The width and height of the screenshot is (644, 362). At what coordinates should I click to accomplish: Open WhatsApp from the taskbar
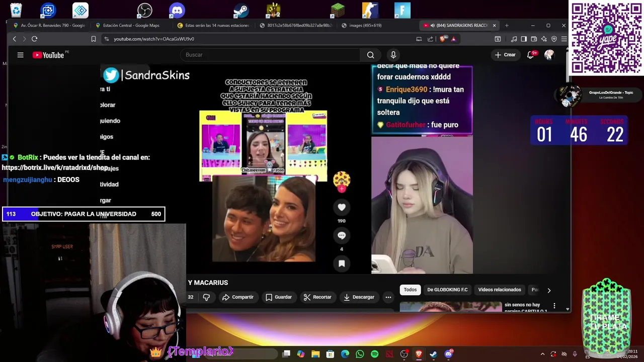[x=360, y=354]
